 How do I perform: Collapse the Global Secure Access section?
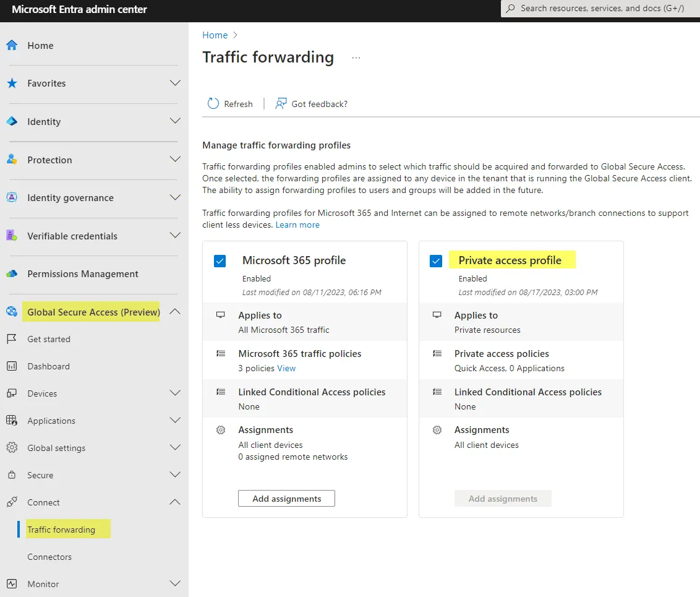[x=175, y=312]
